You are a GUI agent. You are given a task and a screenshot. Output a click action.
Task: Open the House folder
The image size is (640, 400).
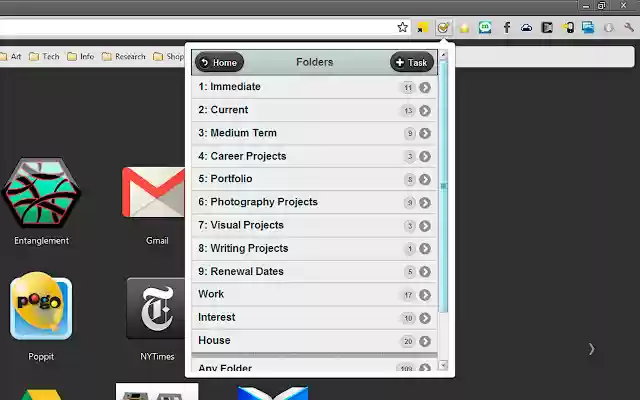pos(314,341)
